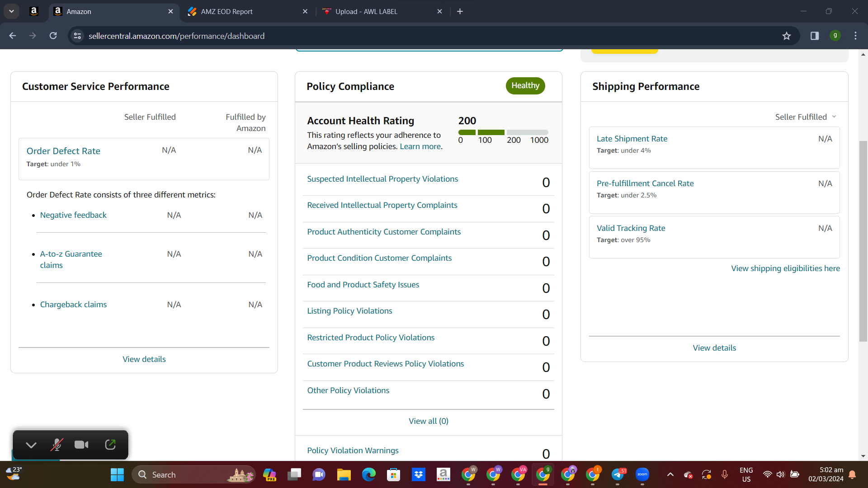Open the Chargeback claims link
868x488 pixels.
point(73,305)
